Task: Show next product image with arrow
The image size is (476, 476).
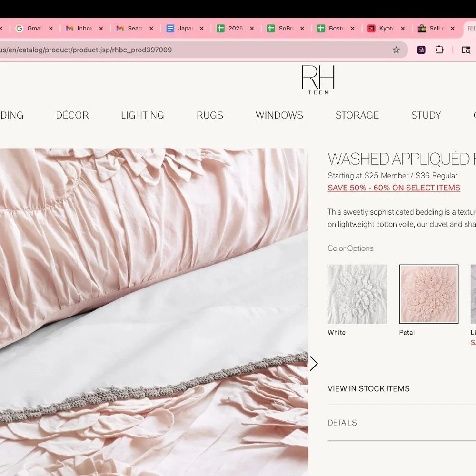Action: tap(314, 363)
